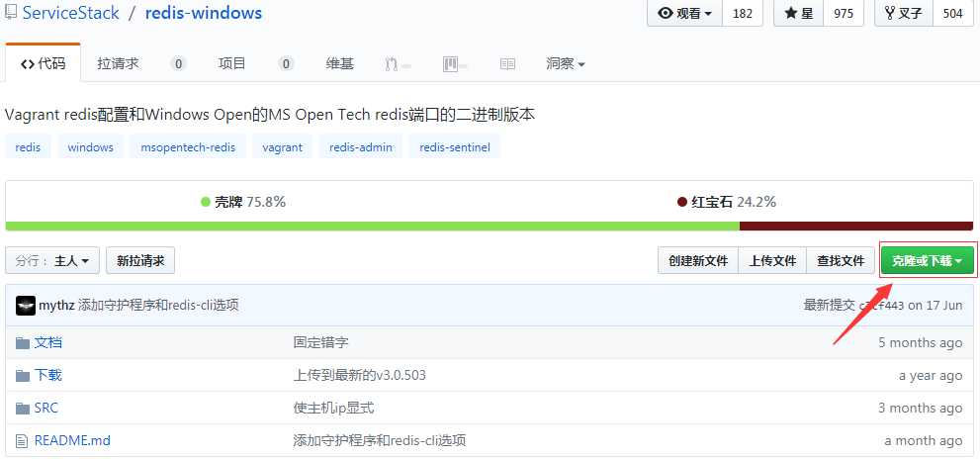Image resolution: width=980 pixels, height=459 pixels.
Task: Click the repository book icon
Action: pyautogui.click(x=11, y=13)
